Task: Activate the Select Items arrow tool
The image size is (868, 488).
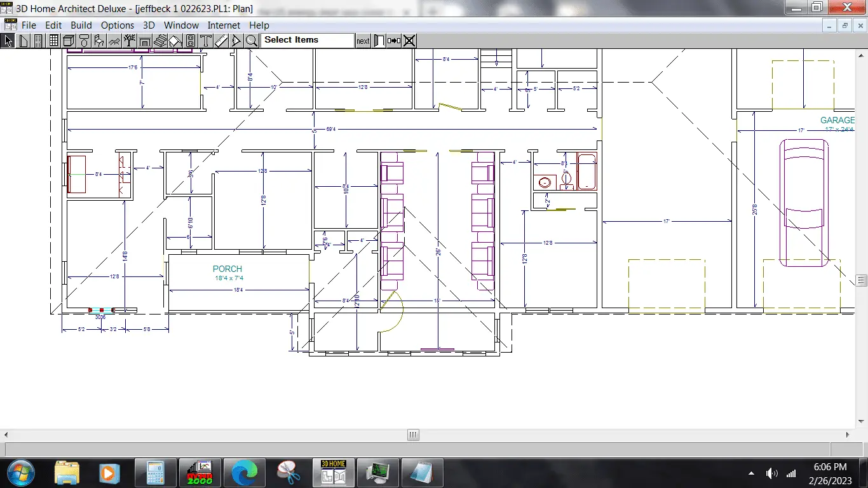Action: tap(8, 41)
